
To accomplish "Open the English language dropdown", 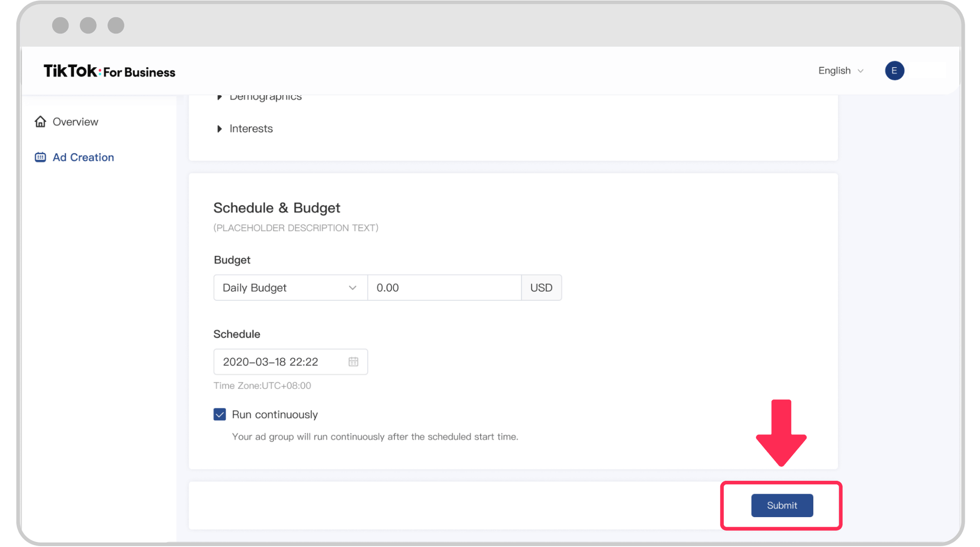I will 840,71.
